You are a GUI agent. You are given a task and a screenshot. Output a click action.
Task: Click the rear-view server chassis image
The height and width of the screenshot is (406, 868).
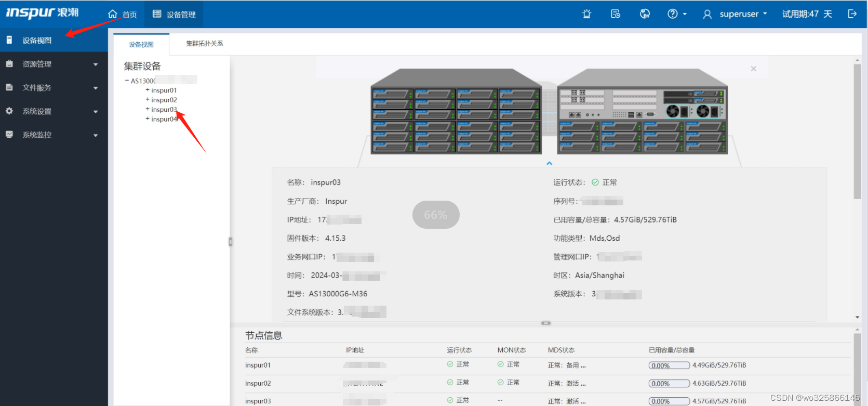click(x=643, y=111)
